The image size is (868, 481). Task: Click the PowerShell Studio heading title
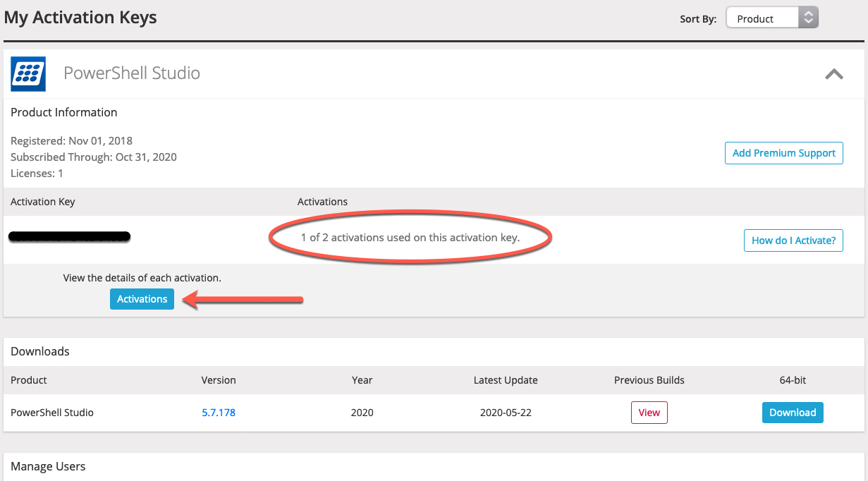(132, 73)
